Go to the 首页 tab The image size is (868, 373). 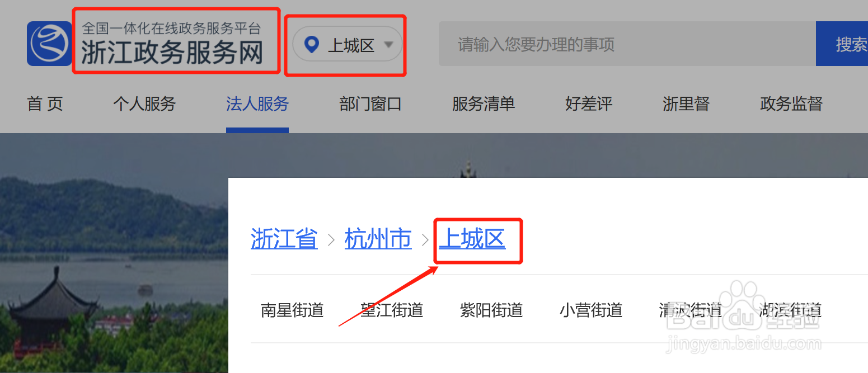point(45,103)
